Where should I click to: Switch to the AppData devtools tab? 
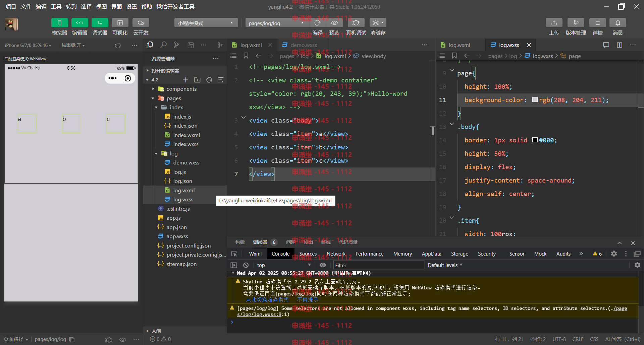[431, 254]
